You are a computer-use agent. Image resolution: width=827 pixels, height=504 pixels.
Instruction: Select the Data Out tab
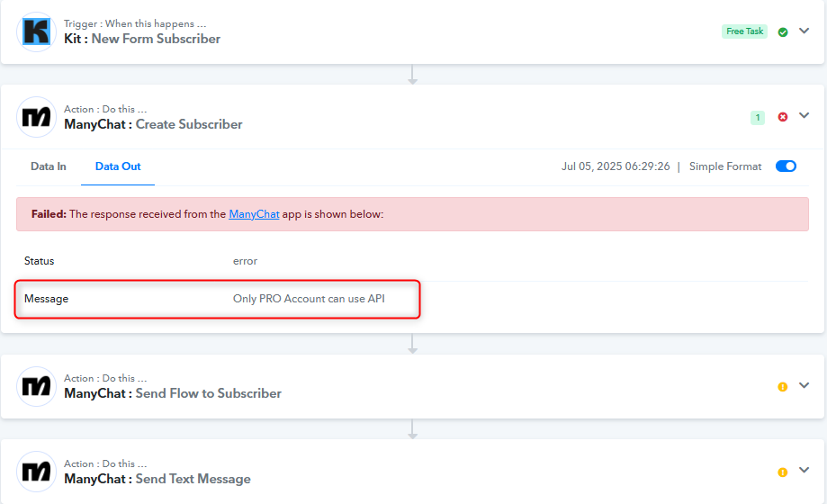[118, 166]
